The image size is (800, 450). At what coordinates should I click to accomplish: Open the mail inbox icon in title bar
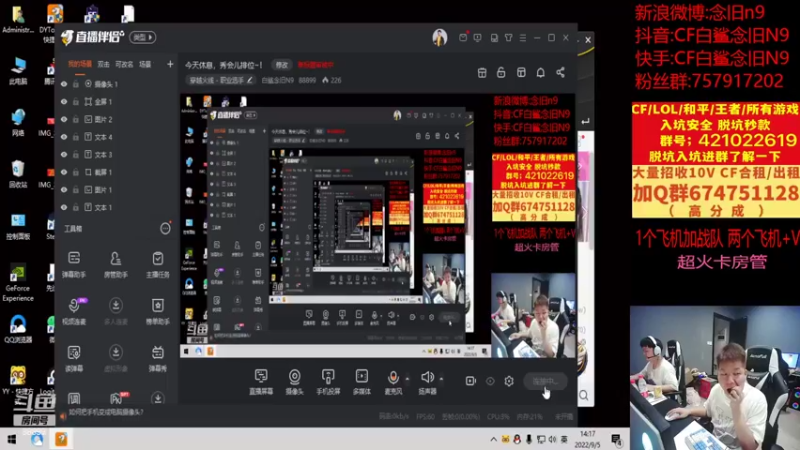tap(463, 38)
